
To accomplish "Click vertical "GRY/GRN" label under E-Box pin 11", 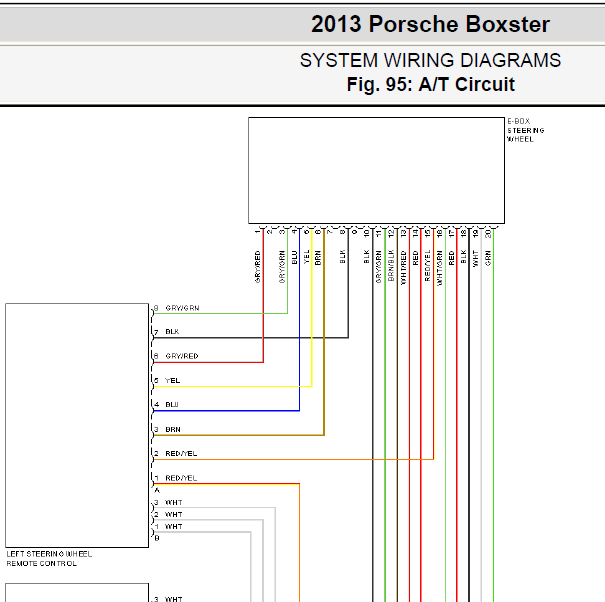I will (x=379, y=267).
